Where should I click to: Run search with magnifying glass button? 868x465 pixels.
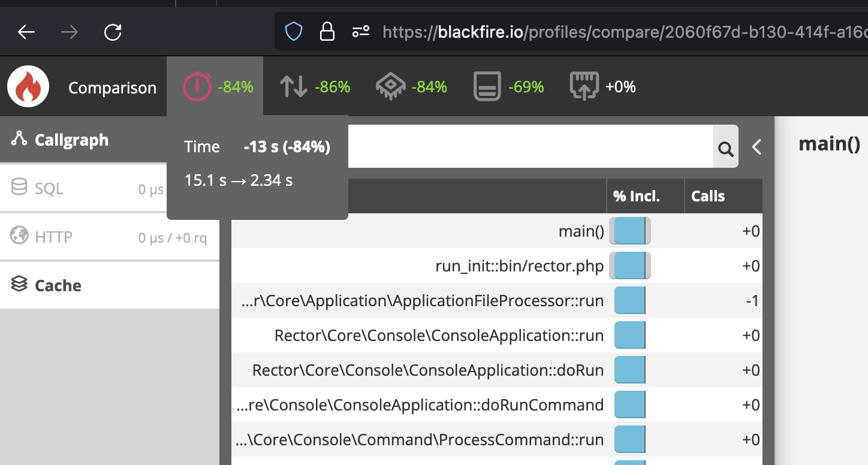[725, 147]
